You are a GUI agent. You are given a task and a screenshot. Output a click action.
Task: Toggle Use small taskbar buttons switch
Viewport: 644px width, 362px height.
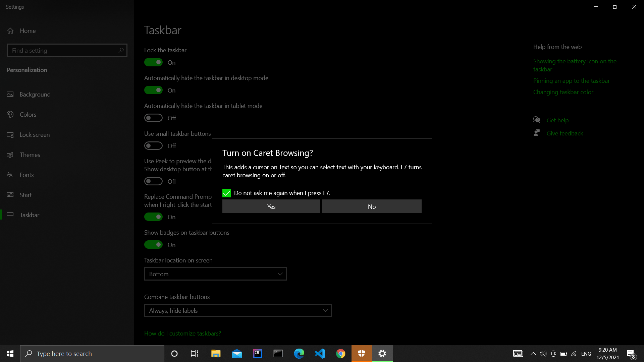153,146
